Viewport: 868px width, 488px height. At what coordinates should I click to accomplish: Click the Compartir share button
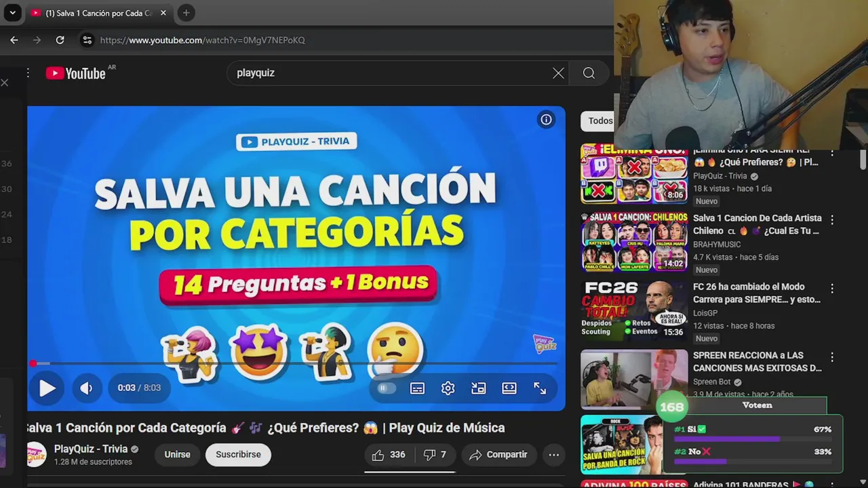pos(498,455)
